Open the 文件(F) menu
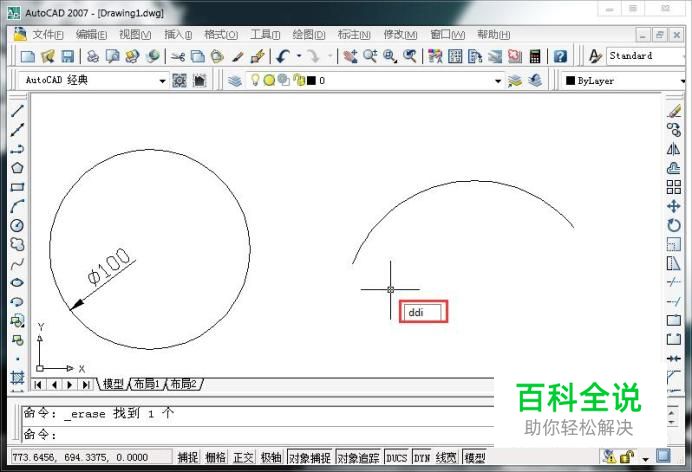 [x=47, y=34]
